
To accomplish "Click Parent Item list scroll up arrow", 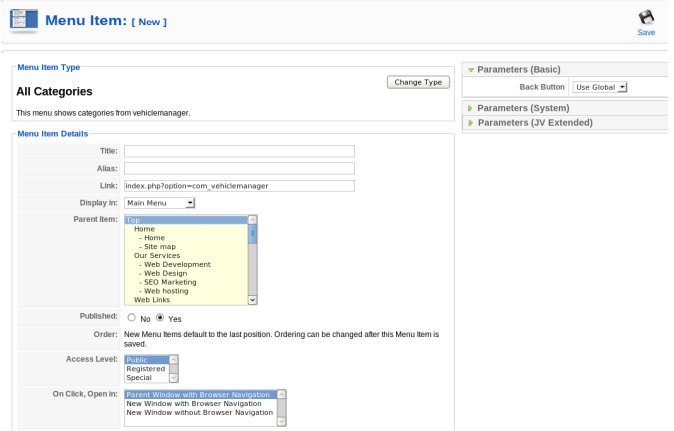I will tap(252, 220).
